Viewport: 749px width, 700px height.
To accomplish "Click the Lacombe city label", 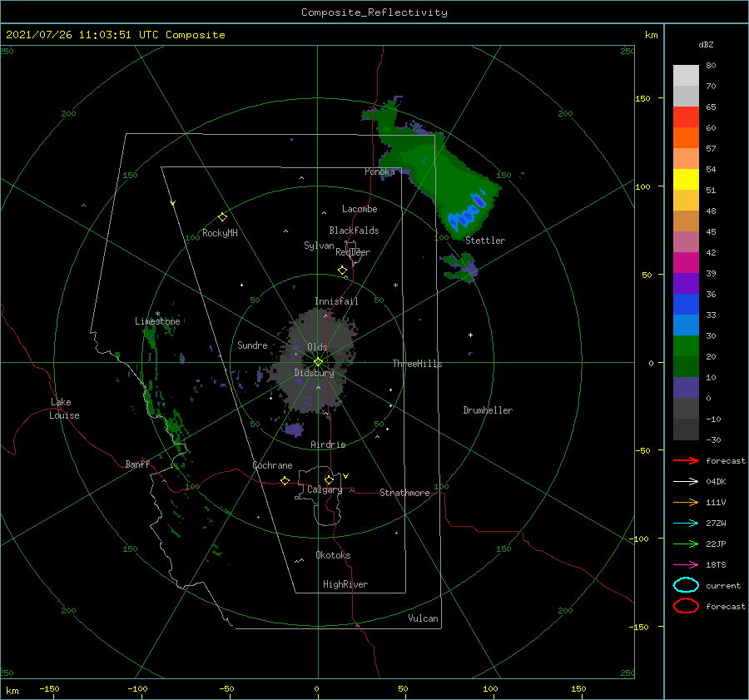I will pos(360,209).
